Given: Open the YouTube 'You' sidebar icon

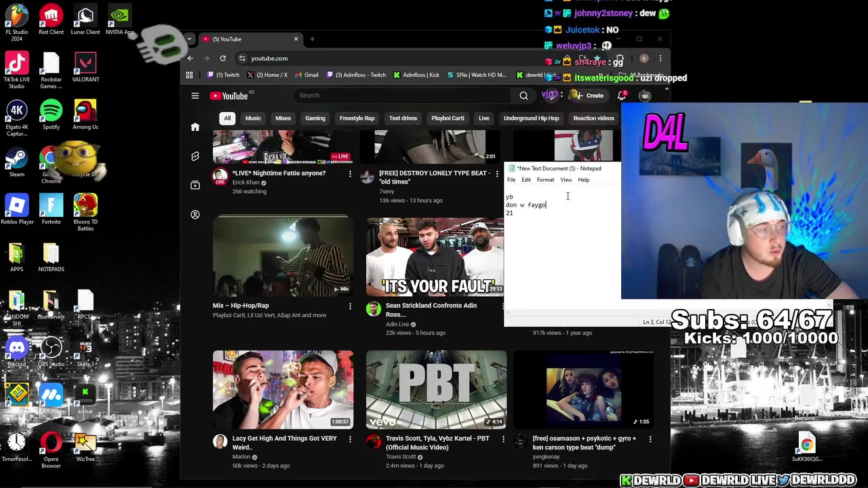Looking at the screenshot, I should pos(195,214).
